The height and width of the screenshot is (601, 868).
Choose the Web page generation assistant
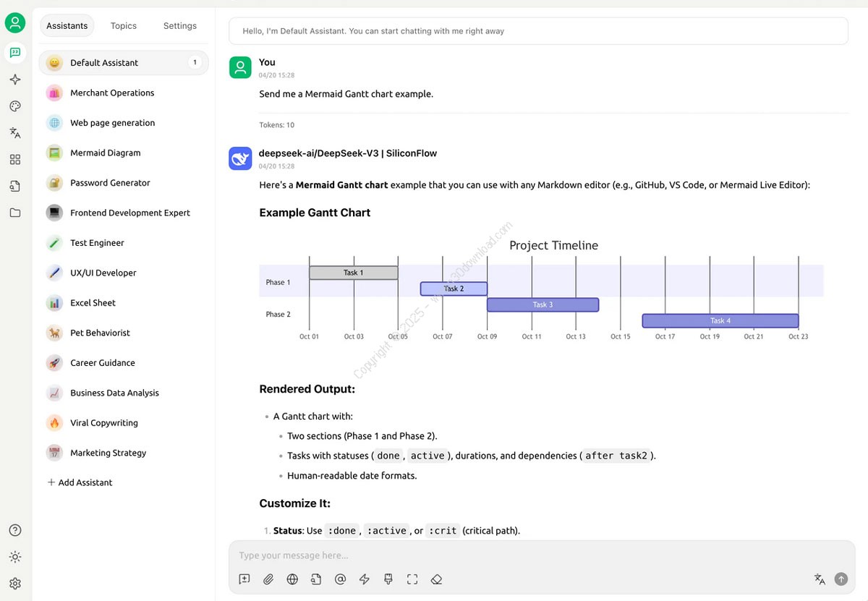click(x=124, y=123)
